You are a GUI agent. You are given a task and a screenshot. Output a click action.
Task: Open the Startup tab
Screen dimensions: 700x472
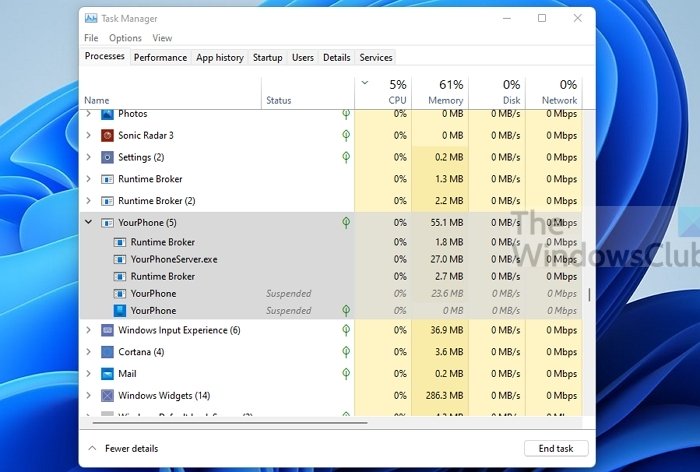click(x=267, y=58)
